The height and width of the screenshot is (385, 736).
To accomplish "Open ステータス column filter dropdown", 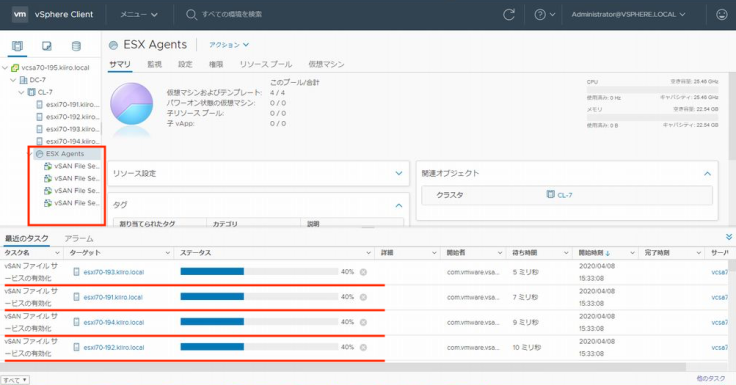I will coord(368,253).
